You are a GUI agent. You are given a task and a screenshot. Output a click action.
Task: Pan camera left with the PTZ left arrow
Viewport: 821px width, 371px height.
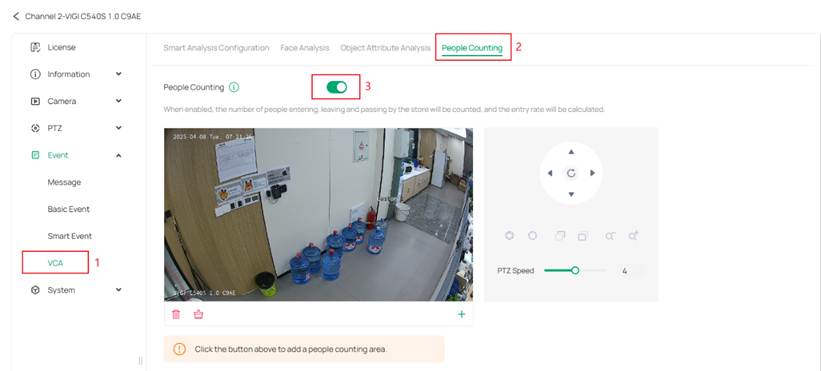coord(550,173)
